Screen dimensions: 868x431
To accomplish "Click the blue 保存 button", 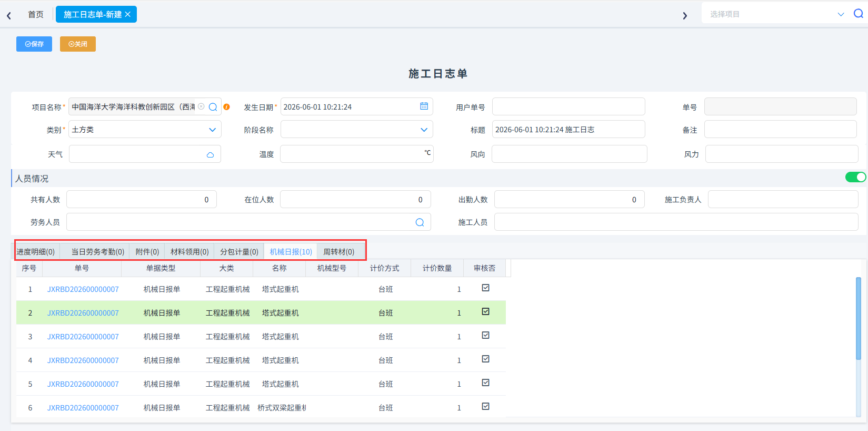I will [x=34, y=44].
